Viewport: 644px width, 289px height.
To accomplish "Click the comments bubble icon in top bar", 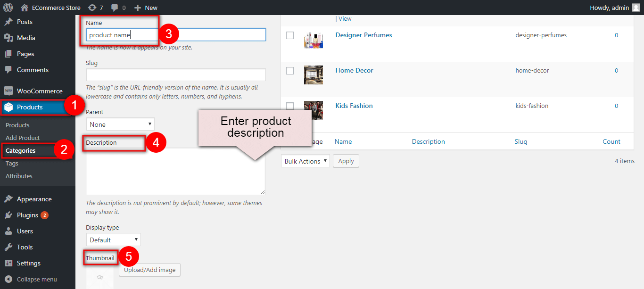I will point(115,8).
